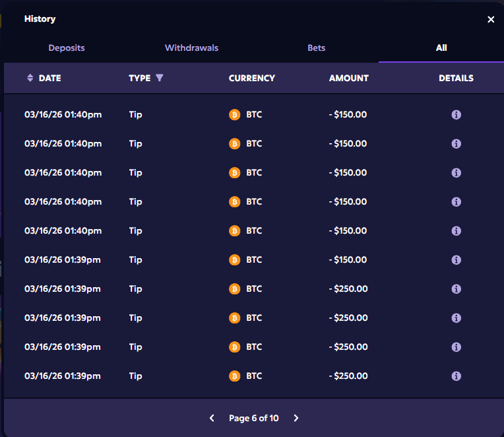Go to the previous history page

coord(212,418)
